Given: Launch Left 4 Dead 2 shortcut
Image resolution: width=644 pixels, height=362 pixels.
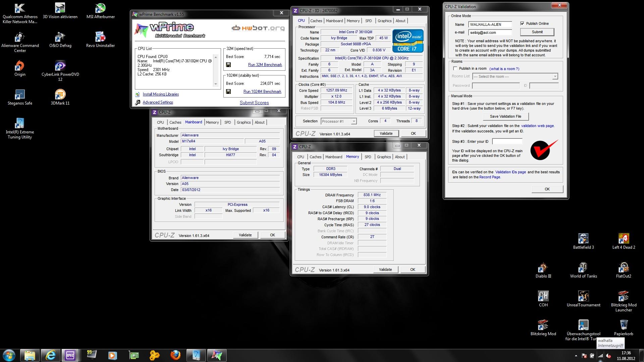Looking at the screenshot, I should [x=624, y=242].
